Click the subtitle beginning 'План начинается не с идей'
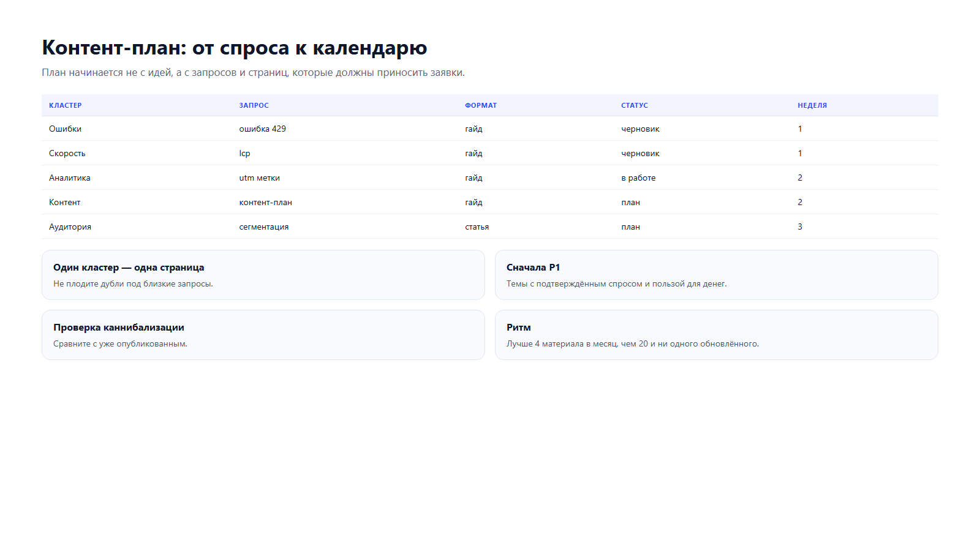This screenshot has width=980, height=551. [253, 72]
